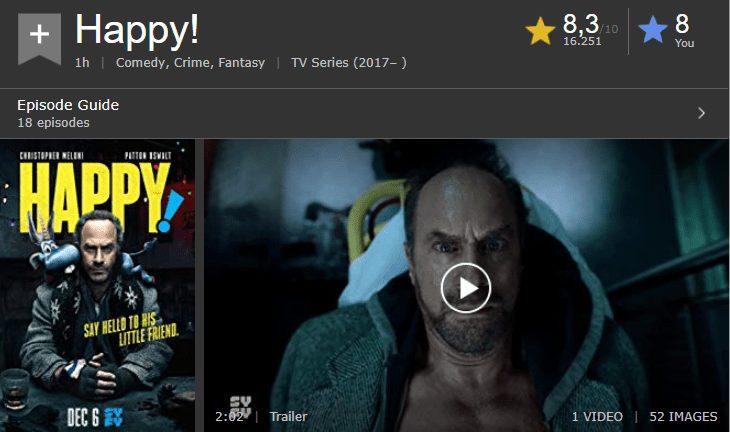
Task: Click the yellow IMDb rating star
Action: tap(540, 31)
